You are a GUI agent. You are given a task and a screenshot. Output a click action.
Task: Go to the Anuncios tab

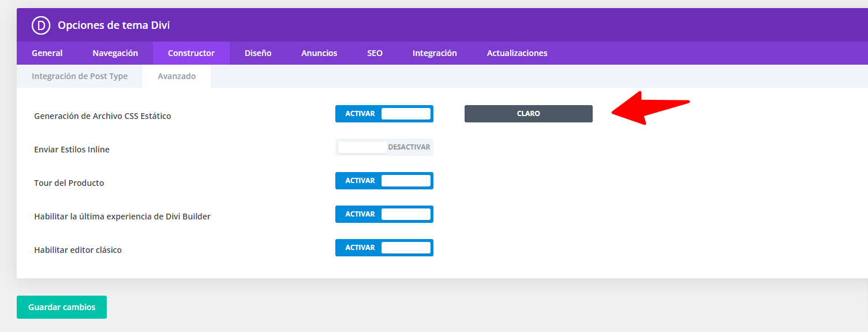pos(319,53)
